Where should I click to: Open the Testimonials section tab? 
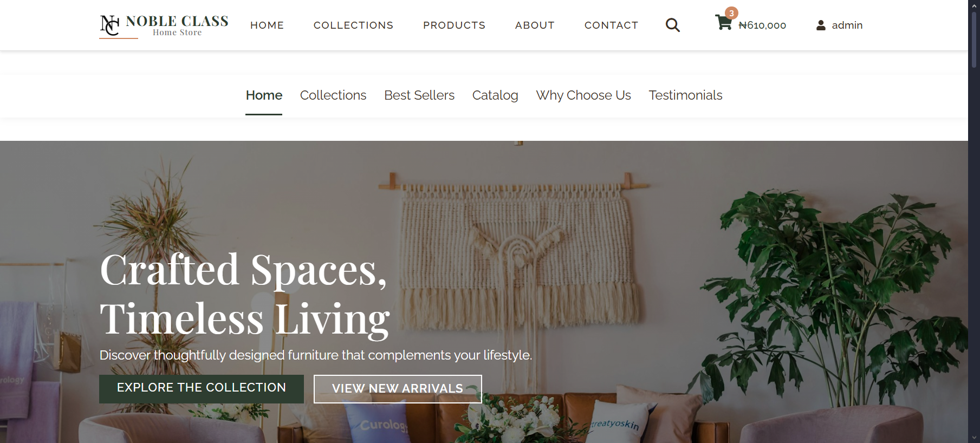coord(685,95)
